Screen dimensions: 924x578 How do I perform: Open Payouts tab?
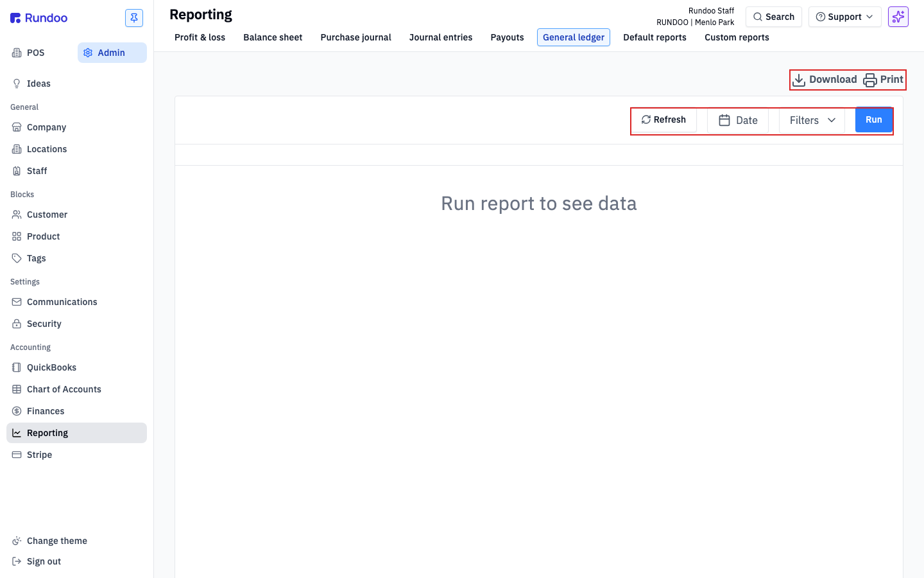507,37
